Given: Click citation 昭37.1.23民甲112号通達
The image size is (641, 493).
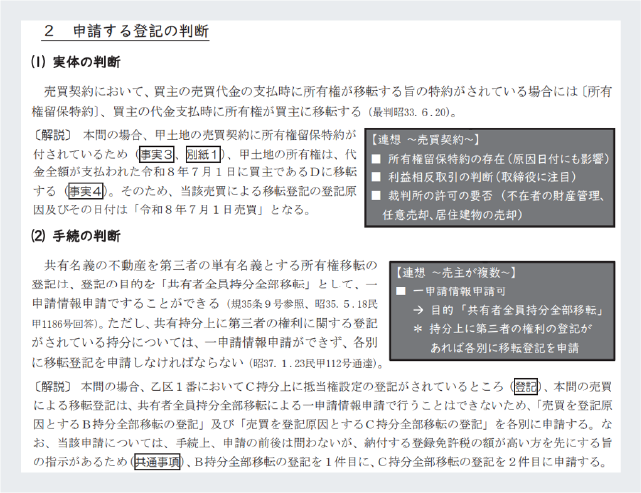Looking at the screenshot, I should coord(315,363).
